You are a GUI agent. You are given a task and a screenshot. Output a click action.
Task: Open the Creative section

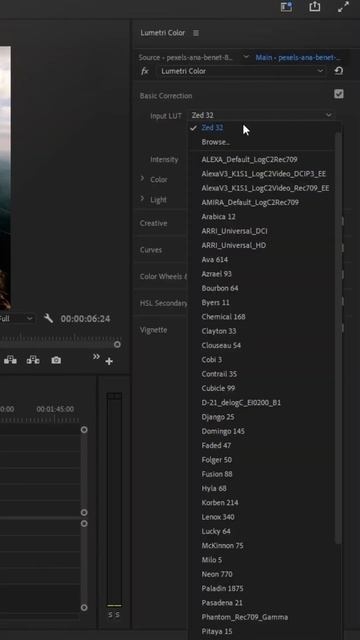(x=153, y=223)
